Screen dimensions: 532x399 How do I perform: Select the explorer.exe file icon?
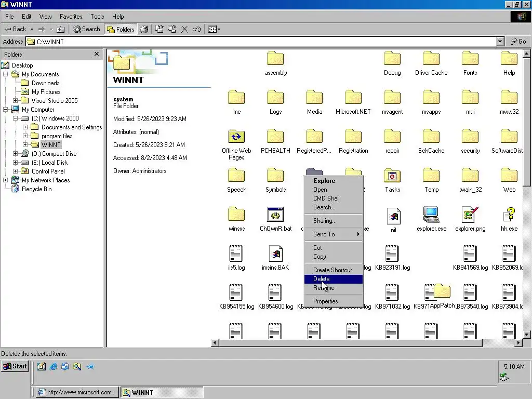(x=431, y=215)
